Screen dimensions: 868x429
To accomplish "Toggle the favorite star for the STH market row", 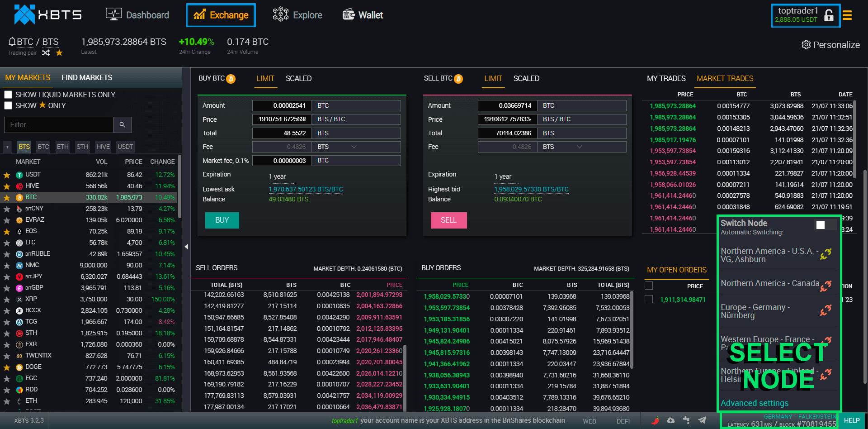I will click(7, 334).
